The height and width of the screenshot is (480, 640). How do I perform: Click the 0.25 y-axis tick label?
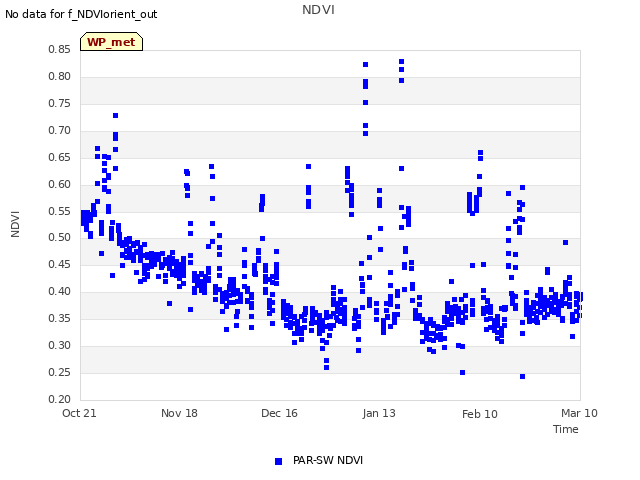[60, 372]
